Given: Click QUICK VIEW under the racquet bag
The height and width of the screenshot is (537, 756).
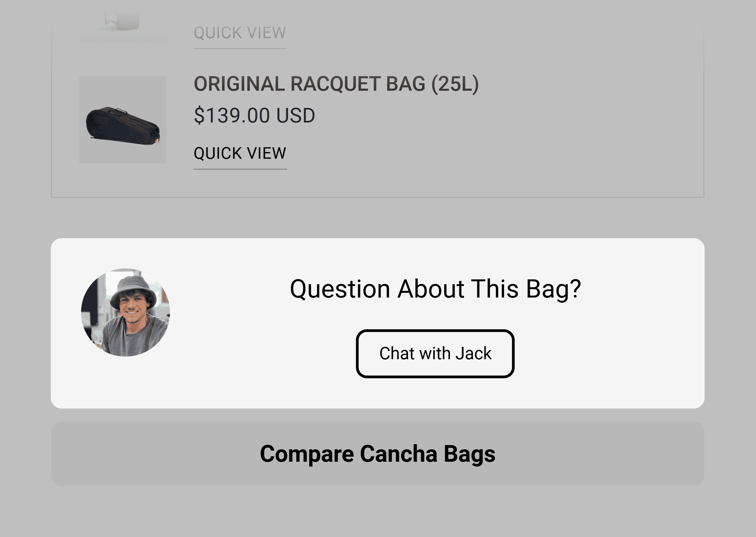Looking at the screenshot, I should [240, 152].
